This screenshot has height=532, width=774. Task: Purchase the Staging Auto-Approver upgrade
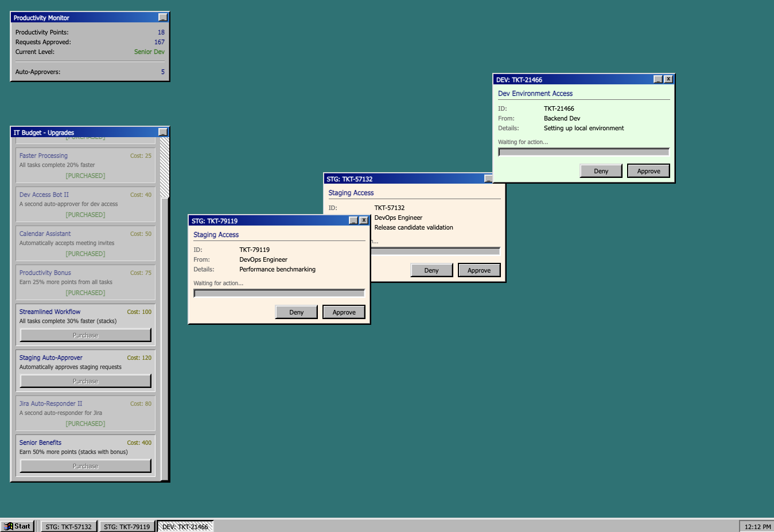pyautogui.click(x=85, y=381)
